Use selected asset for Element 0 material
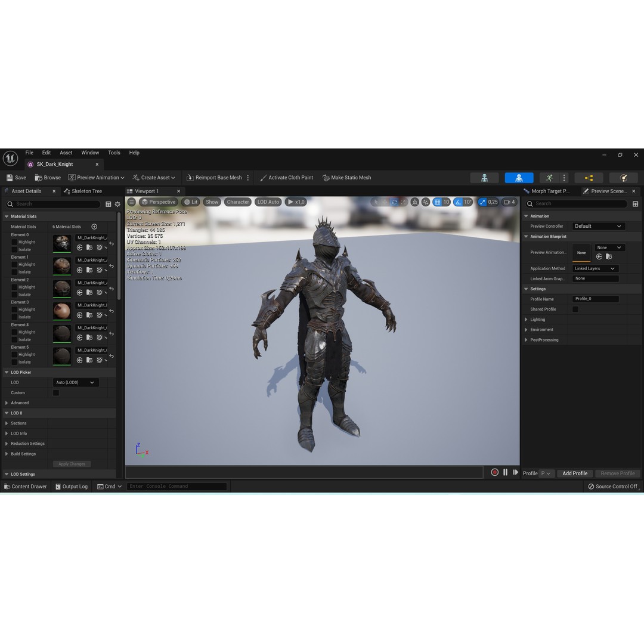Viewport: 644px width, 644px height. 80,247
